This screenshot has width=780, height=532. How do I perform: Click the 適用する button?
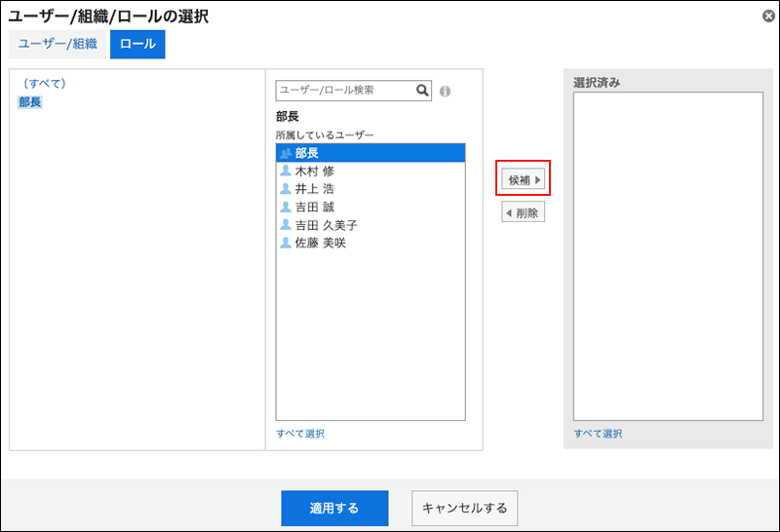334,509
